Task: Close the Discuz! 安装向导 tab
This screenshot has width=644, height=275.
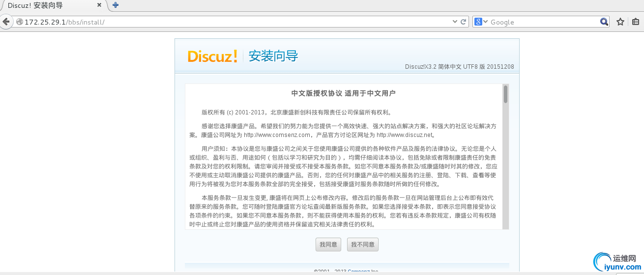Action: point(99,5)
